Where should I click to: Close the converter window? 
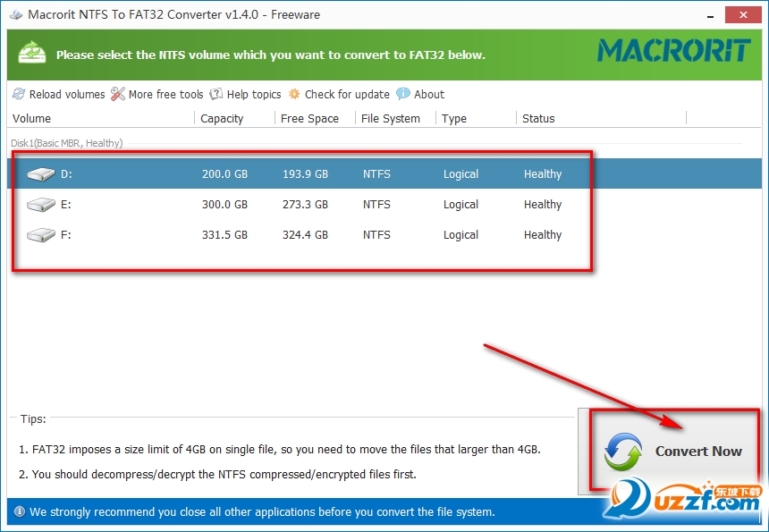(743, 15)
